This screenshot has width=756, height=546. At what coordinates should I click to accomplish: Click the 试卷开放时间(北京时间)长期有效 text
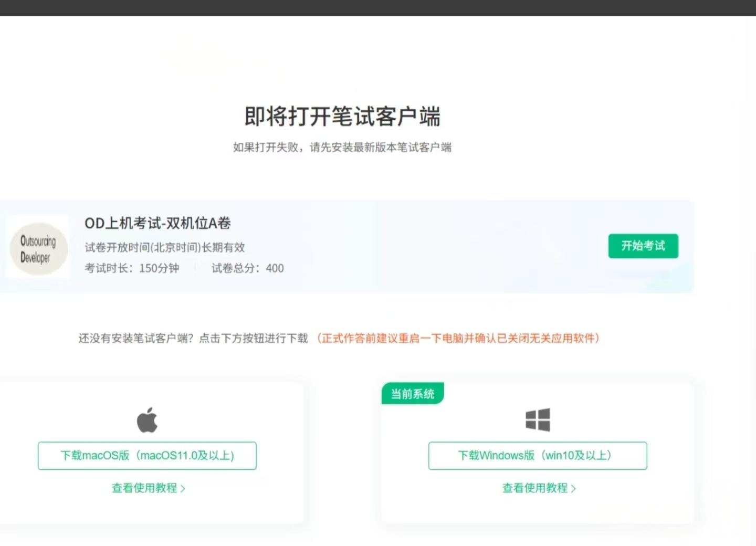pyautogui.click(x=165, y=247)
